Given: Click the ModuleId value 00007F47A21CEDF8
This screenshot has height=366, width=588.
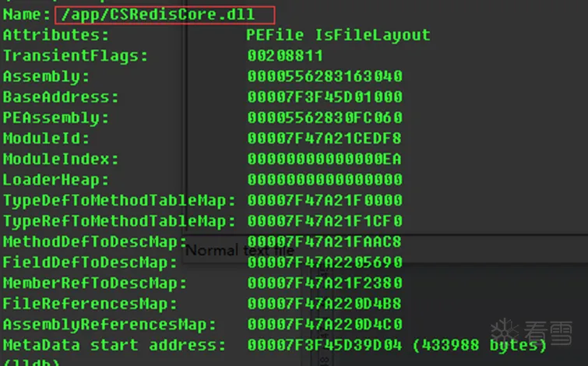Looking at the screenshot, I should (325, 139).
